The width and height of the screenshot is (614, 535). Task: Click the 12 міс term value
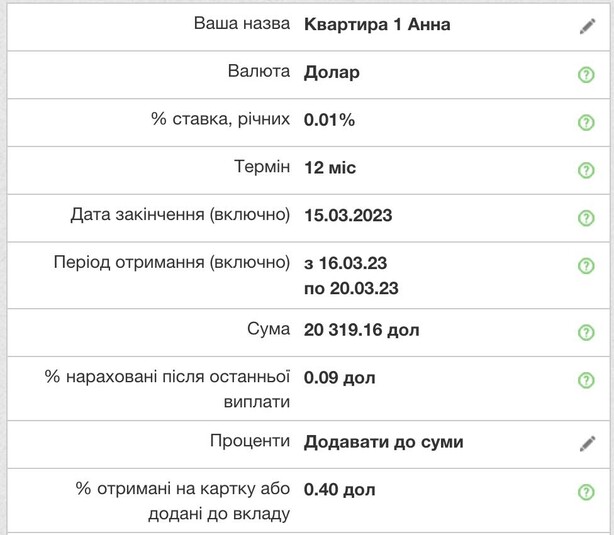(330, 168)
